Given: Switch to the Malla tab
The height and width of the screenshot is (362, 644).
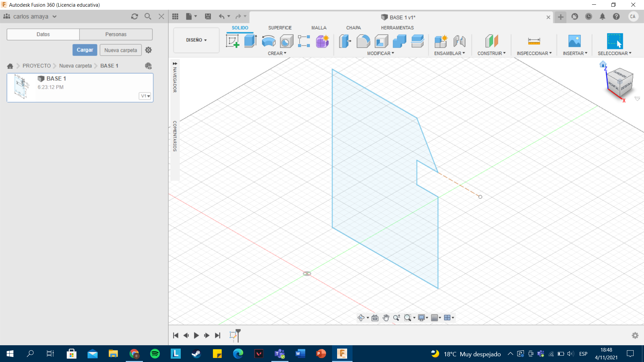Looking at the screenshot, I should [319, 28].
